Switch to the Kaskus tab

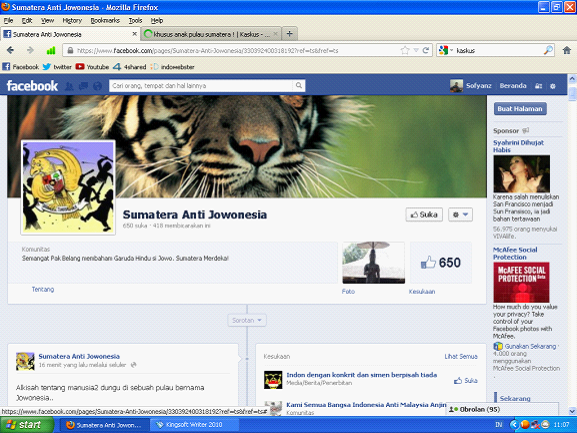coord(211,34)
